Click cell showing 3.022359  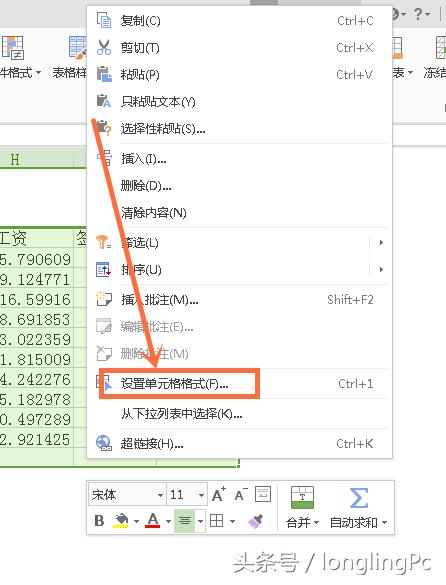(37, 339)
